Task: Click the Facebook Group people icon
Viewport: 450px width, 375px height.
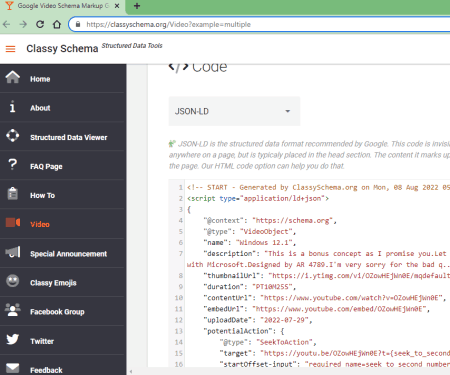Action: click(x=13, y=310)
